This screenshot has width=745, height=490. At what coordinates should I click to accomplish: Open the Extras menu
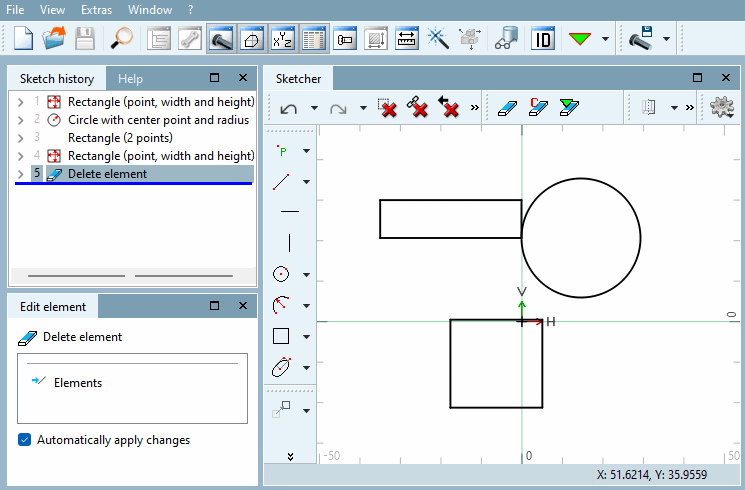pyautogui.click(x=96, y=10)
